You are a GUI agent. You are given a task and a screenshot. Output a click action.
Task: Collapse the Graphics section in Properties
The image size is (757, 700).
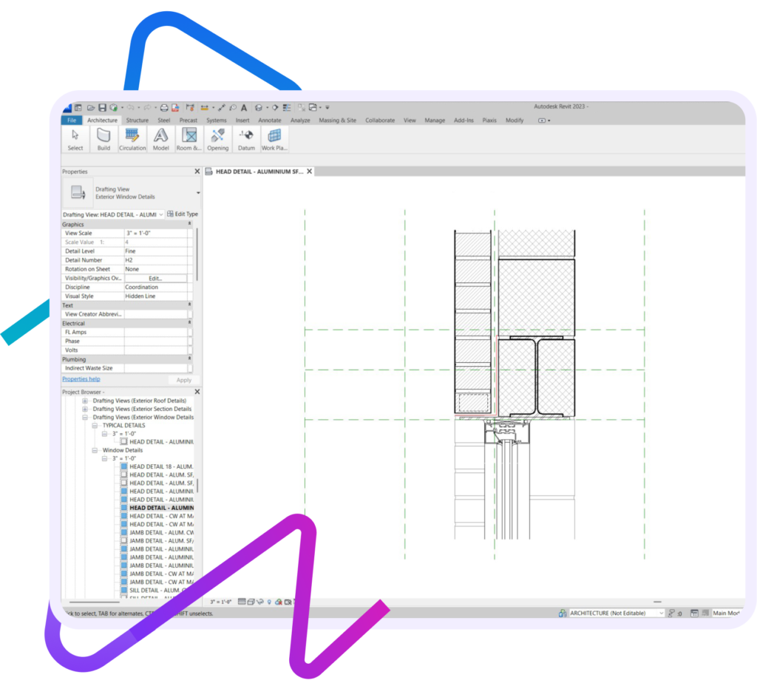(189, 224)
